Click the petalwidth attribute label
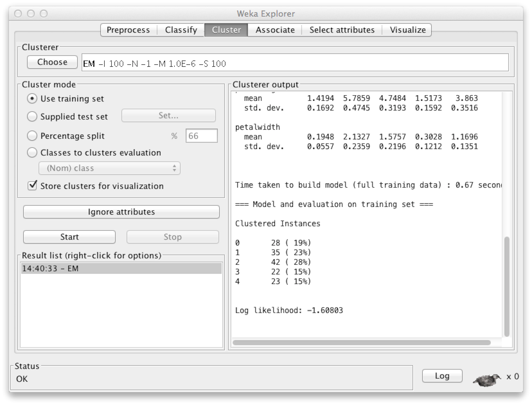 (258, 127)
